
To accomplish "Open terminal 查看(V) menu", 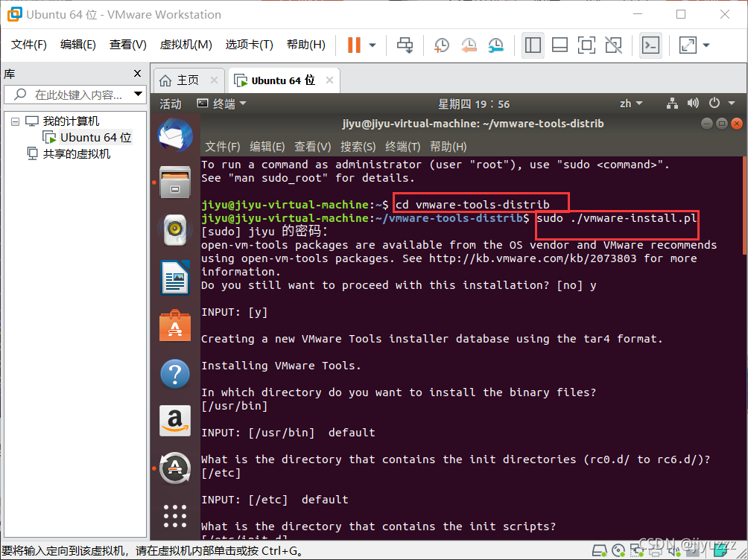I will (x=312, y=146).
